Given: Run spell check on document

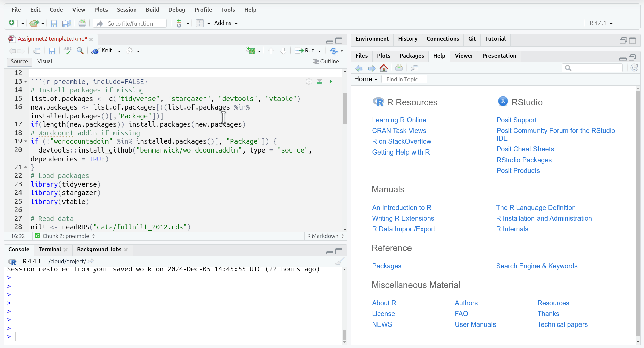Looking at the screenshot, I should point(68,51).
